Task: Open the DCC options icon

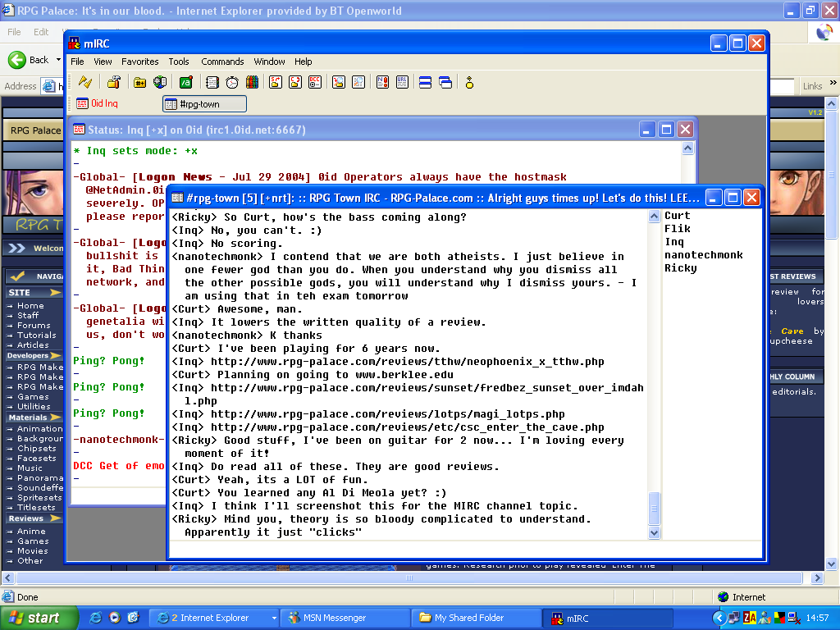Action: [x=315, y=82]
